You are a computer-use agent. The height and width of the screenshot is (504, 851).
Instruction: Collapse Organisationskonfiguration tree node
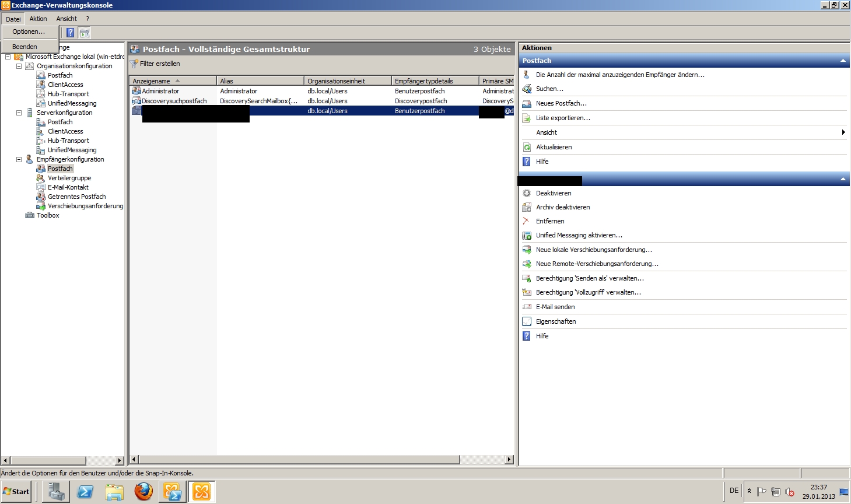[19, 66]
